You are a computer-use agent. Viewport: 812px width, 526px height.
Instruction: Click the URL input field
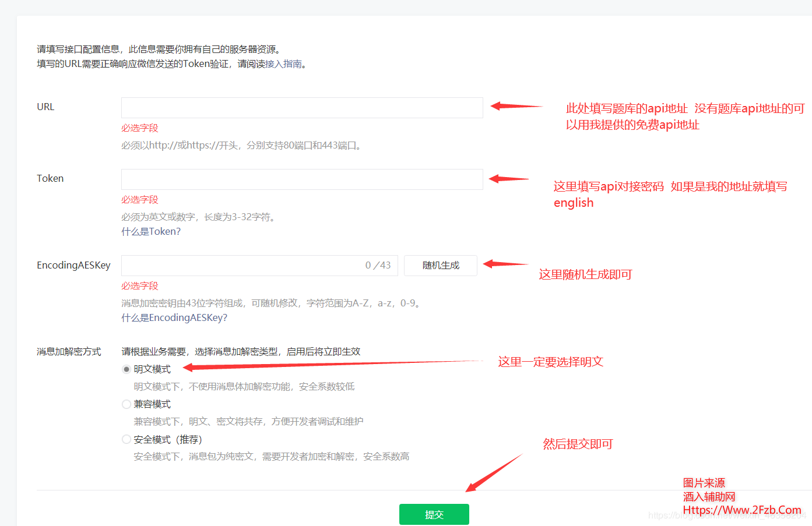301,108
